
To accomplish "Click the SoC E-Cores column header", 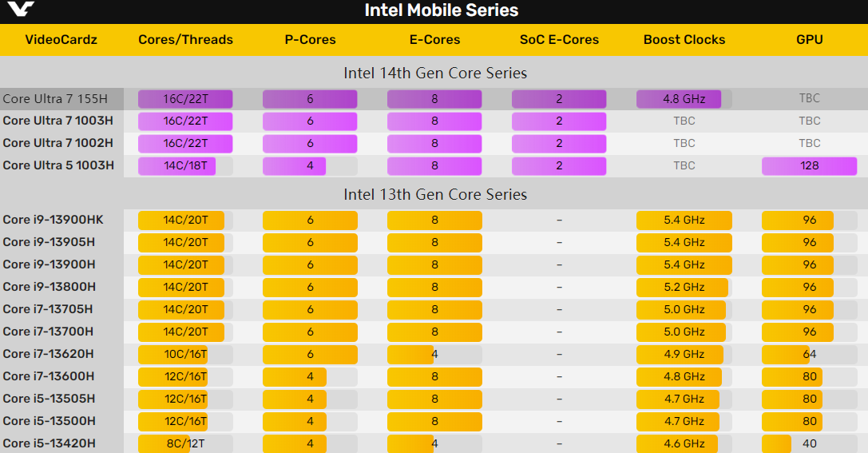I will [559, 40].
